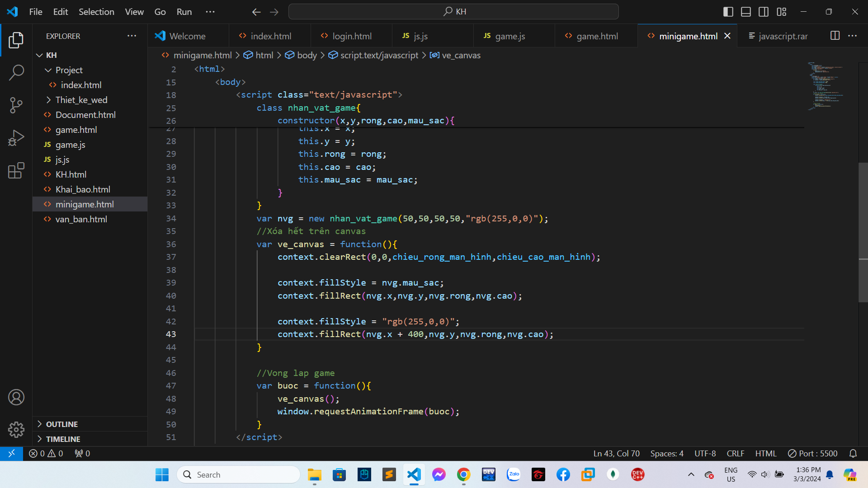Click the split editor right icon
The height and width of the screenshot is (488, 868).
[835, 36]
